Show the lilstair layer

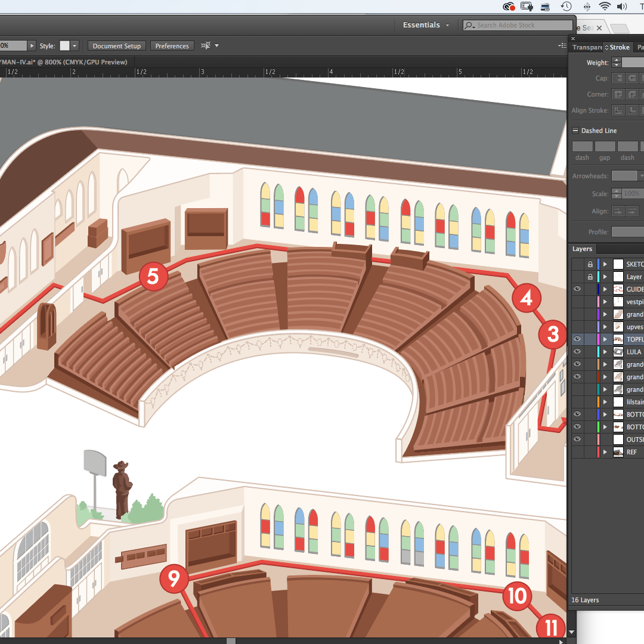pyautogui.click(x=577, y=402)
